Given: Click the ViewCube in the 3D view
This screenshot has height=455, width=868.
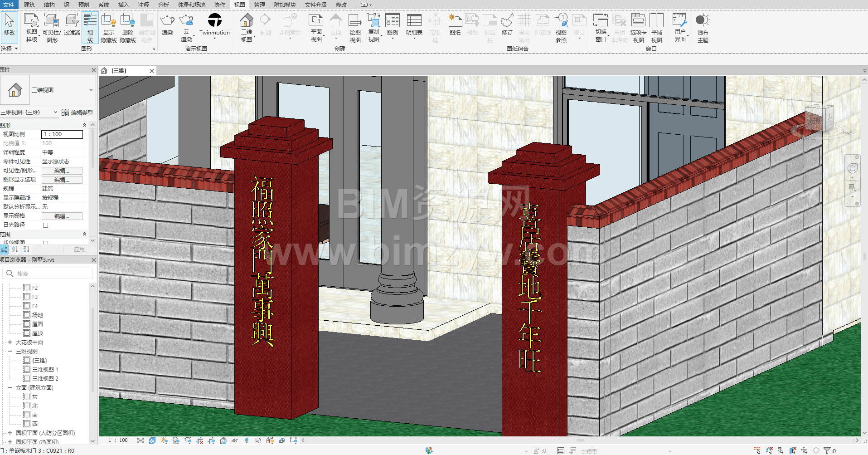Looking at the screenshot, I should [x=819, y=119].
